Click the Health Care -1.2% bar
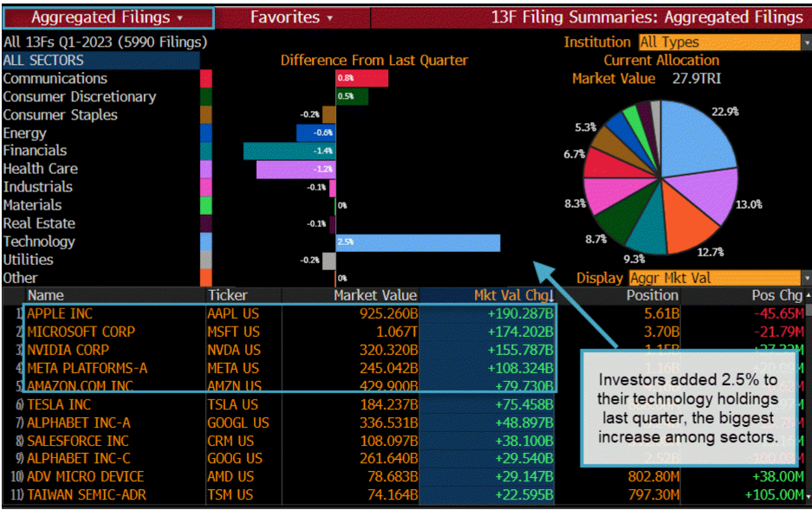 tap(296, 169)
